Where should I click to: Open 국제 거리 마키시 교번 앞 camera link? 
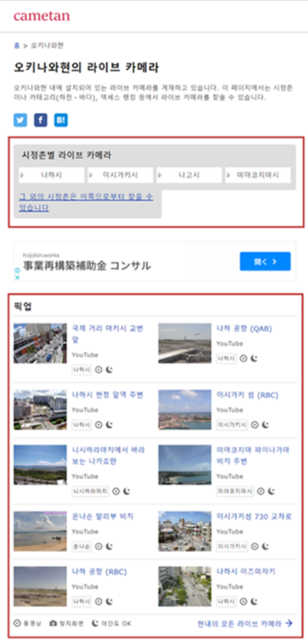108,334
